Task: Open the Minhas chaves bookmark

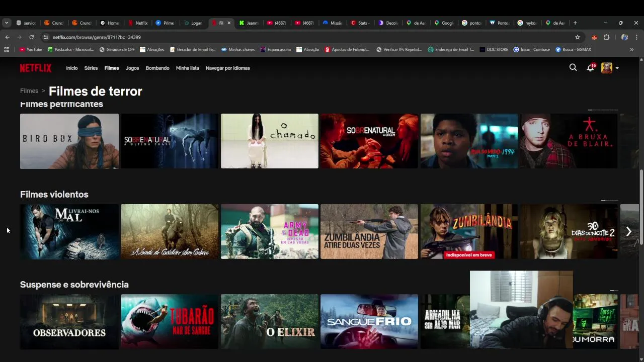Action: point(238,49)
